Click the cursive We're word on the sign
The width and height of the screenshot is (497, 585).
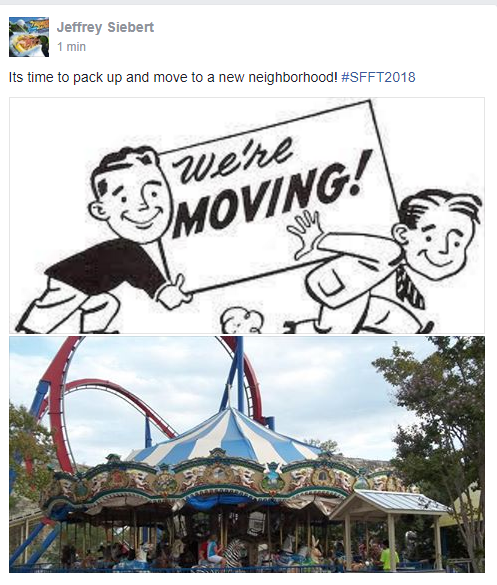pos(233,160)
